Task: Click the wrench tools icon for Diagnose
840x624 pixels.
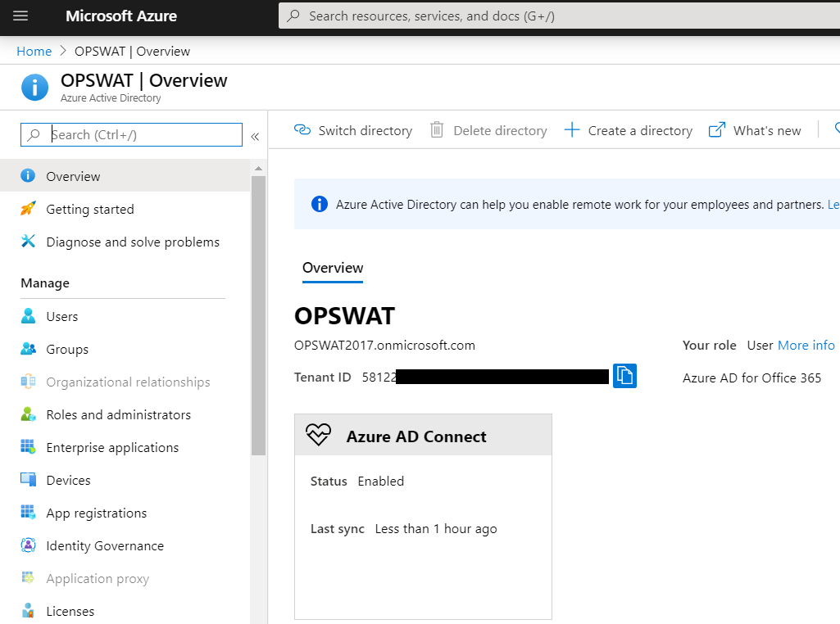Action: pos(28,242)
